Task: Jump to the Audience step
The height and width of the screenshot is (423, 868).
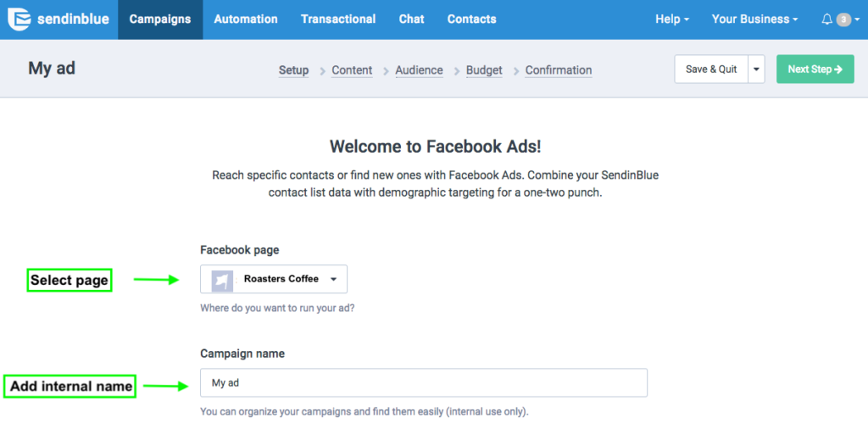Action: [419, 70]
